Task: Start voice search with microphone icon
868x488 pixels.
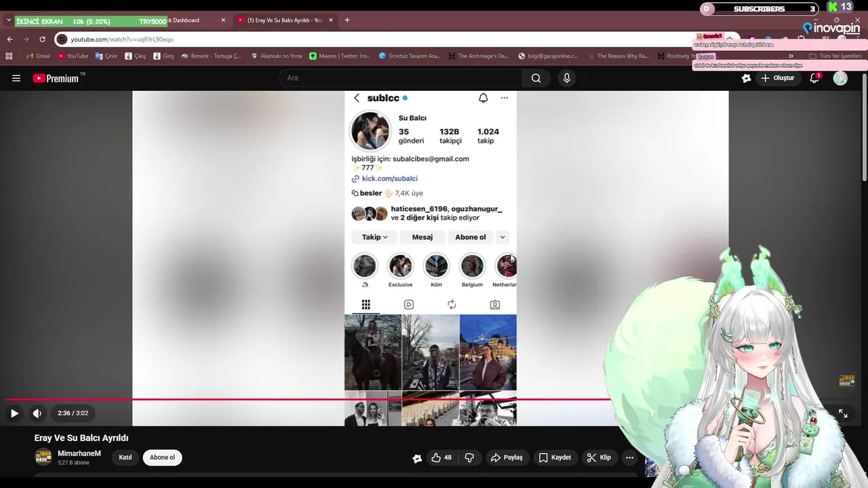Action: (567, 78)
